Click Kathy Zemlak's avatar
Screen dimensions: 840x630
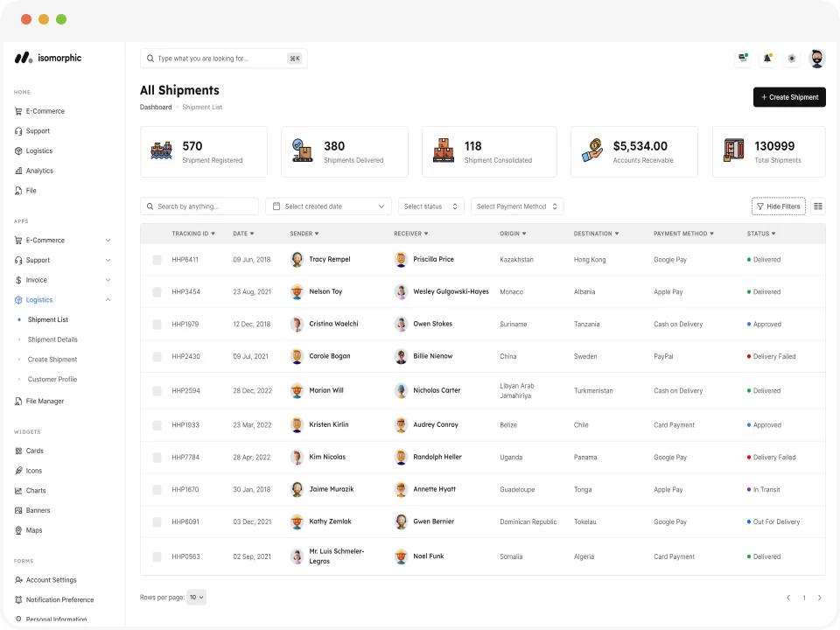click(297, 521)
